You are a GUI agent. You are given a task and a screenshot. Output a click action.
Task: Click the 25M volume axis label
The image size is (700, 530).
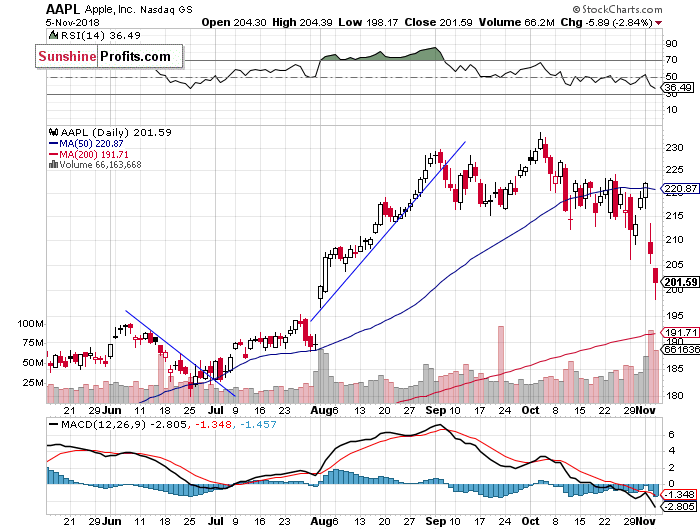pyautogui.click(x=33, y=383)
